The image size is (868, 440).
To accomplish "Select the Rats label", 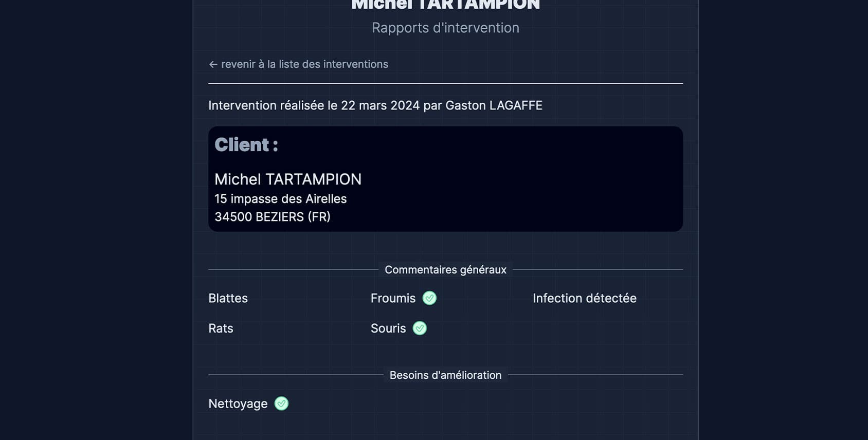I will pyautogui.click(x=221, y=328).
